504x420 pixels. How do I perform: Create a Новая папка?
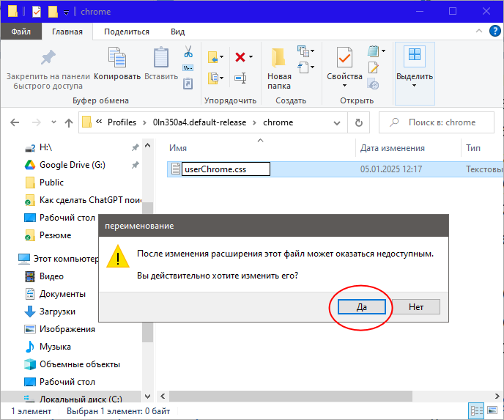click(278, 68)
